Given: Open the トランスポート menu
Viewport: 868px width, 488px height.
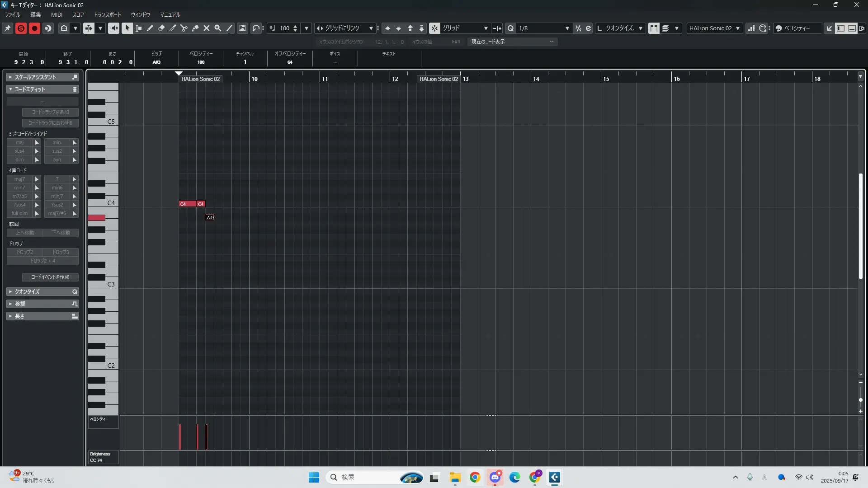Looking at the screenshot, I should (x=108, y=14).
